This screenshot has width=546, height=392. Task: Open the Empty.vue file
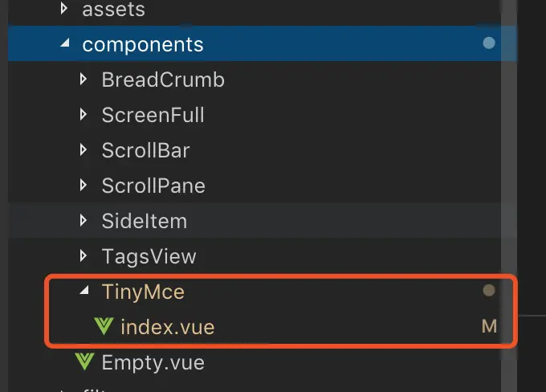click(x=153, y=362)
